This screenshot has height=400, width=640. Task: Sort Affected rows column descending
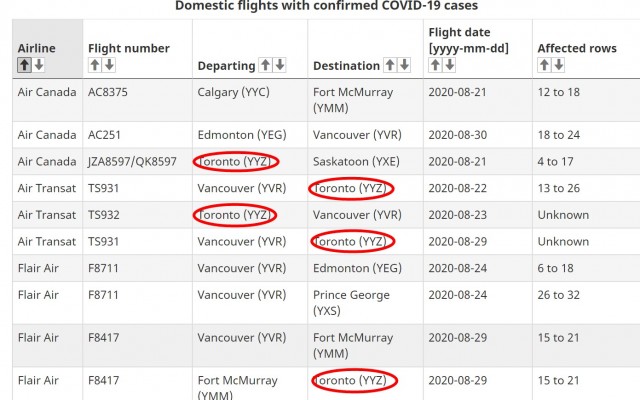click(558, 65)
